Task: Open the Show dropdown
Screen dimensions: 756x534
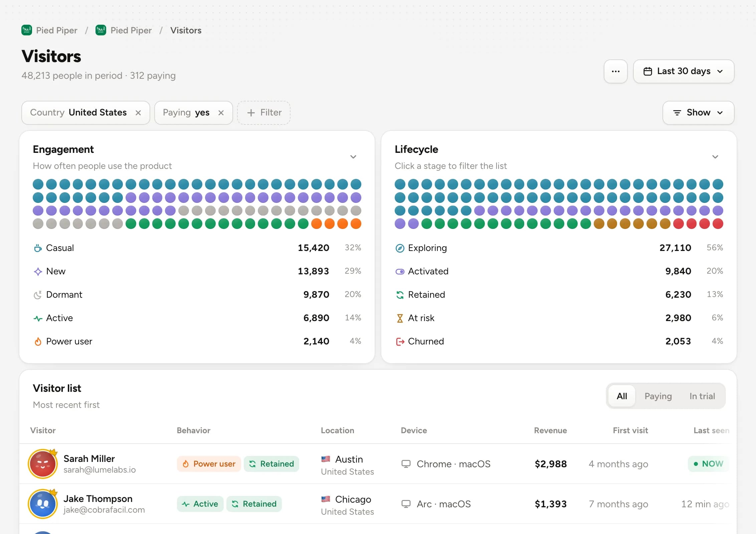Action: pyautogui.click(x=698, y=113)
